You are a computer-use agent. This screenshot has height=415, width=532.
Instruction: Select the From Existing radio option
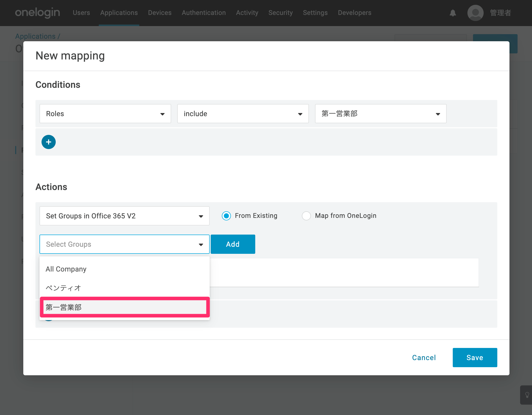[x=226, y=216]
